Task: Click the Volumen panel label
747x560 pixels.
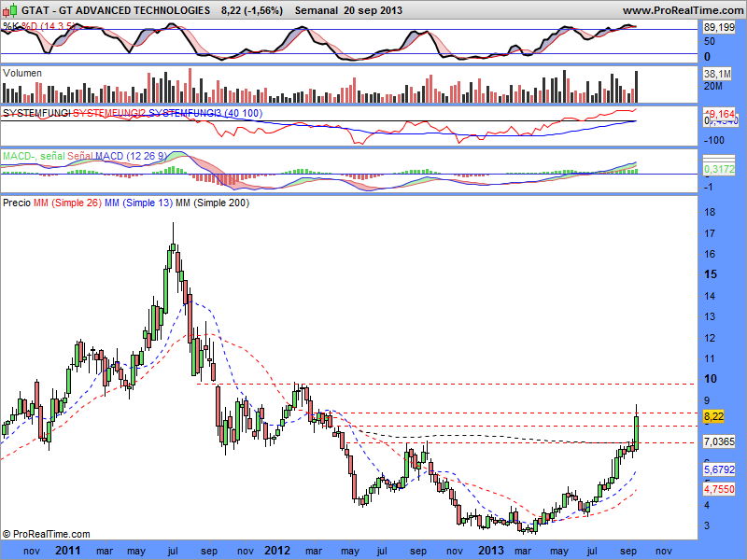Action: click(x=21, y=73)
